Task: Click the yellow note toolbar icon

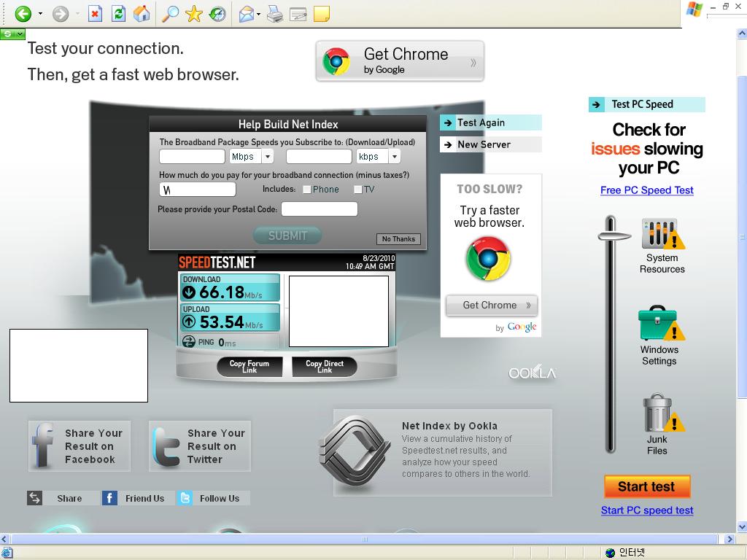Action: 322,14
